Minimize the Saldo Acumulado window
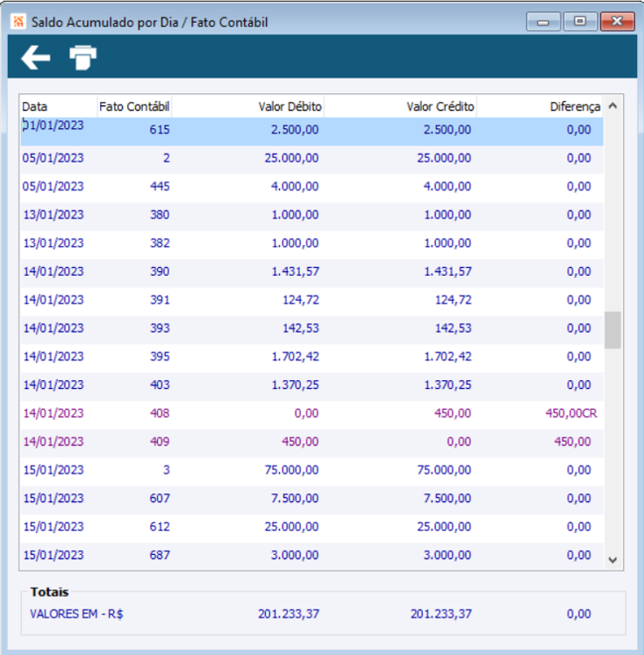 coord(543,22)
